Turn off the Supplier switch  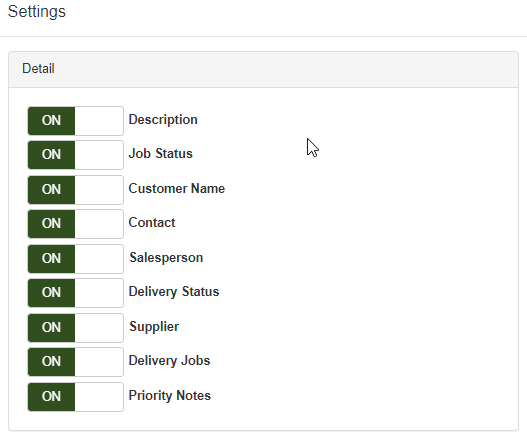(x=76, y=328)
